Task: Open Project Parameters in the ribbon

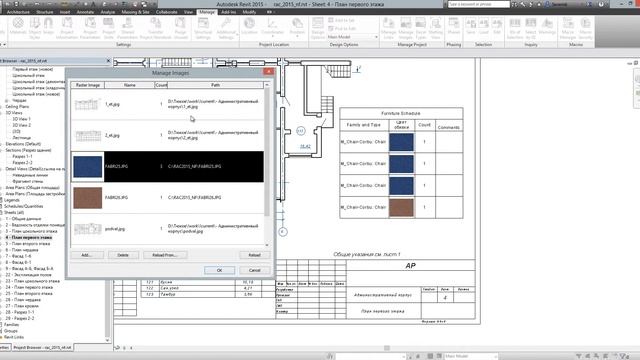Action: [90, 27]
